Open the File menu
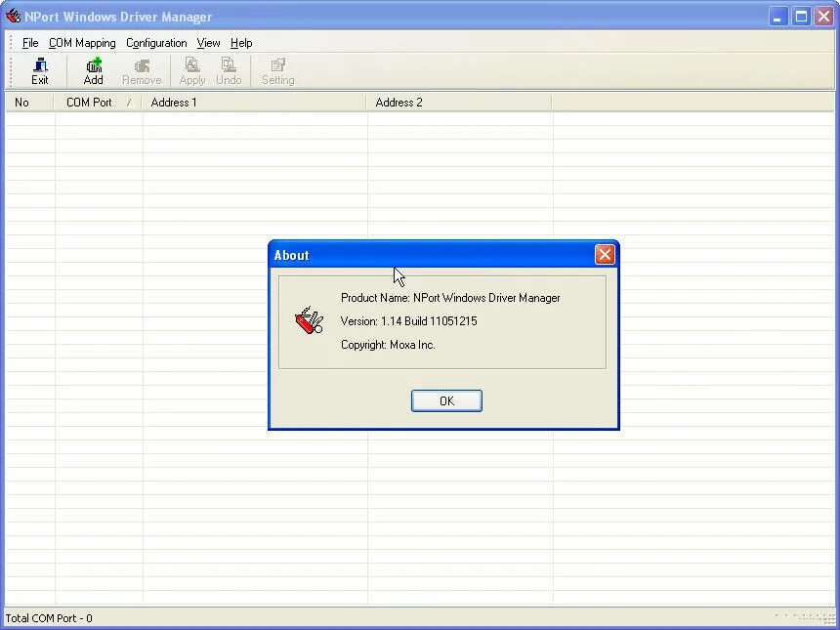 pyautogui.click(x=30, y=43)
